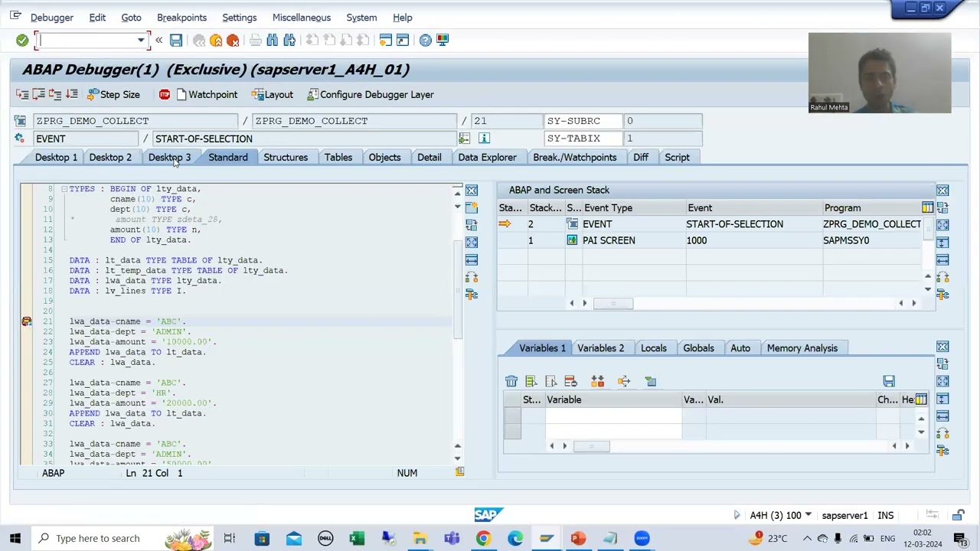This screenshot has height=551, width=980.
Task: Open Microsoft Teams from the taskbar
Action: pyautogui.click(x=452, y=538)
